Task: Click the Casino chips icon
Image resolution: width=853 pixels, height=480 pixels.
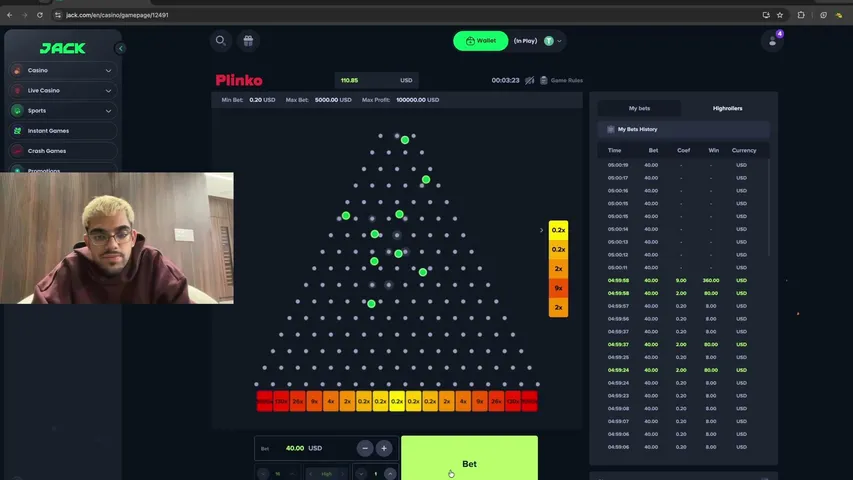Action: [x=17, y=71]
